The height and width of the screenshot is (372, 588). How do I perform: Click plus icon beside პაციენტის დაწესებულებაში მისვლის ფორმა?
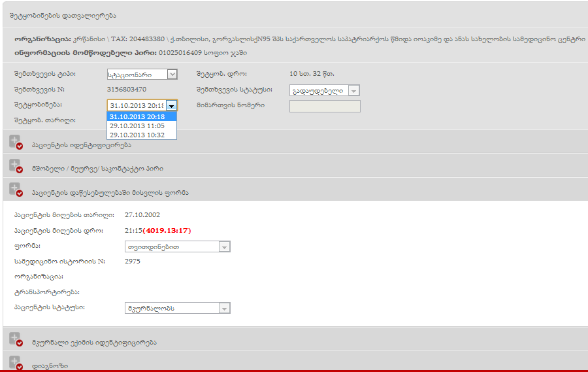click(x=16, y=190)
